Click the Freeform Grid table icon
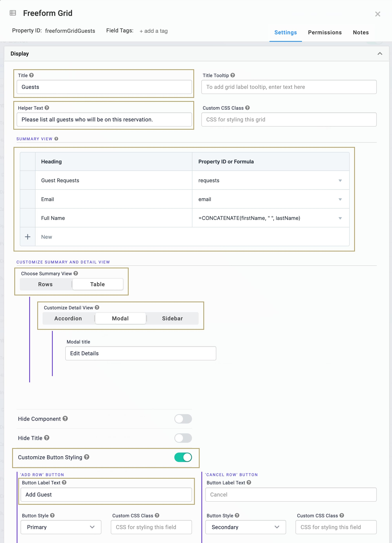 pyautogui.click(x=13, y=13)
